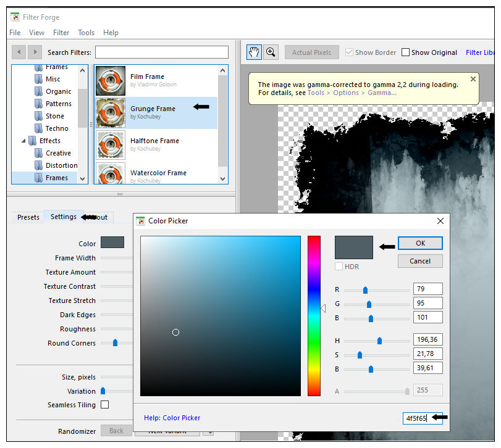Click the brightness slider below the S slider
This screenshot has height=448, width=501.
(371, 369)
